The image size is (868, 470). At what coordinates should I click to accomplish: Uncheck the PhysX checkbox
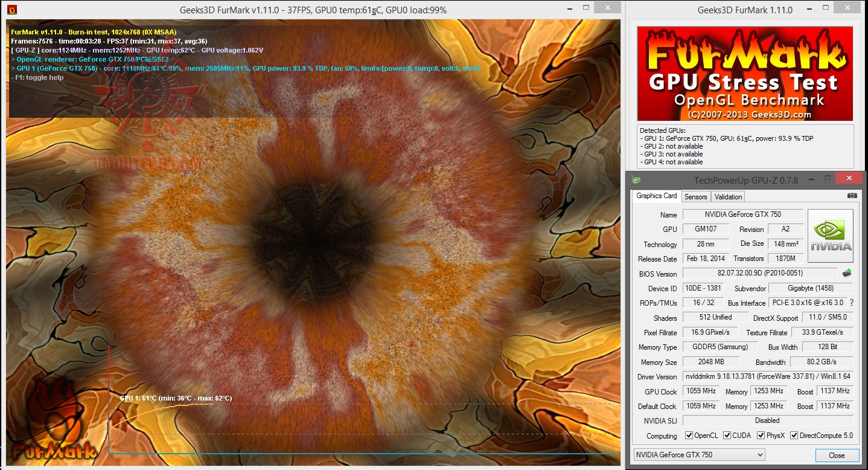pos(761,436)
